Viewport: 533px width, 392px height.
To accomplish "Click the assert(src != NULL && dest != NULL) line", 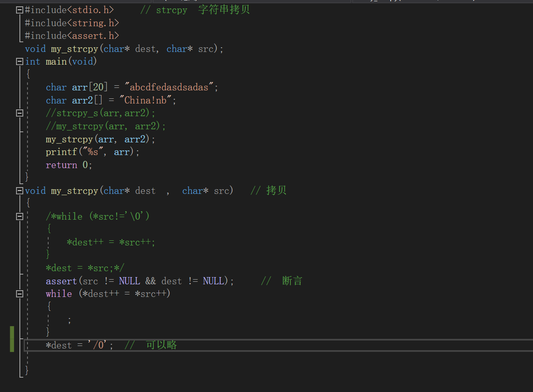I will (140, 281).
